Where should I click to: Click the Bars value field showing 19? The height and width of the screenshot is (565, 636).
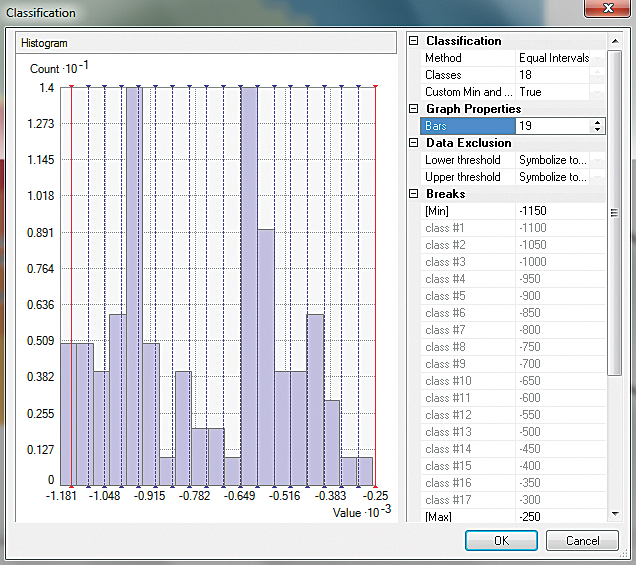point(552,126)
